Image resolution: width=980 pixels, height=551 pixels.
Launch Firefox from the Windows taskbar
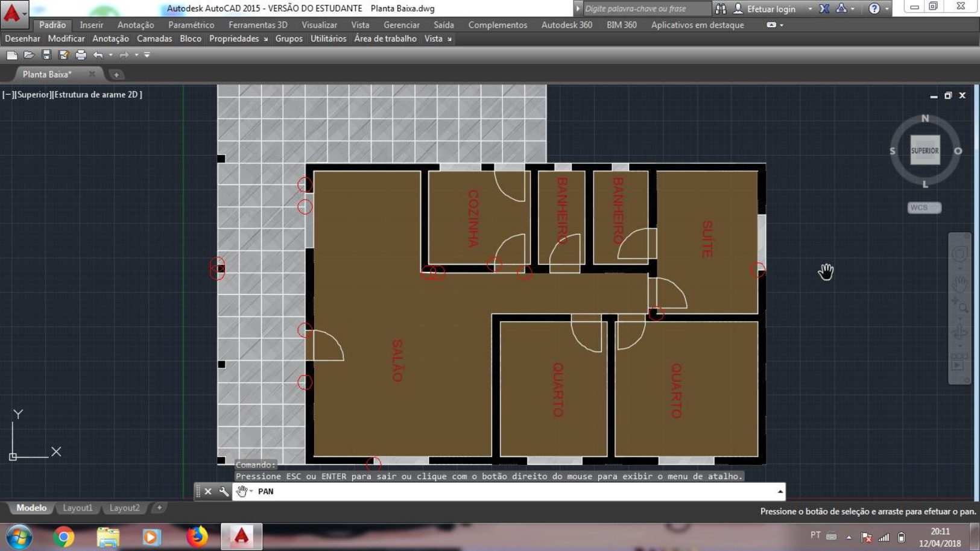(196, 536)
